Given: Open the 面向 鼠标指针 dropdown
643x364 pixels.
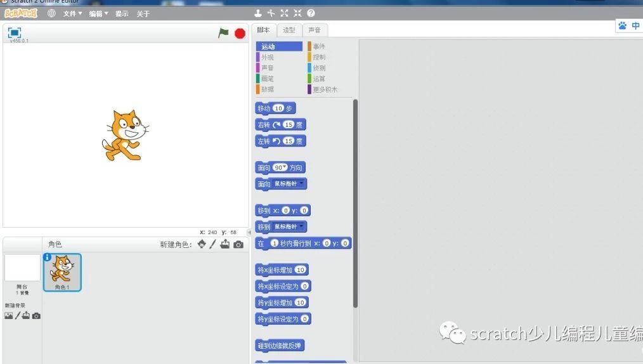Looking at the screenshot, I should 301,183.
